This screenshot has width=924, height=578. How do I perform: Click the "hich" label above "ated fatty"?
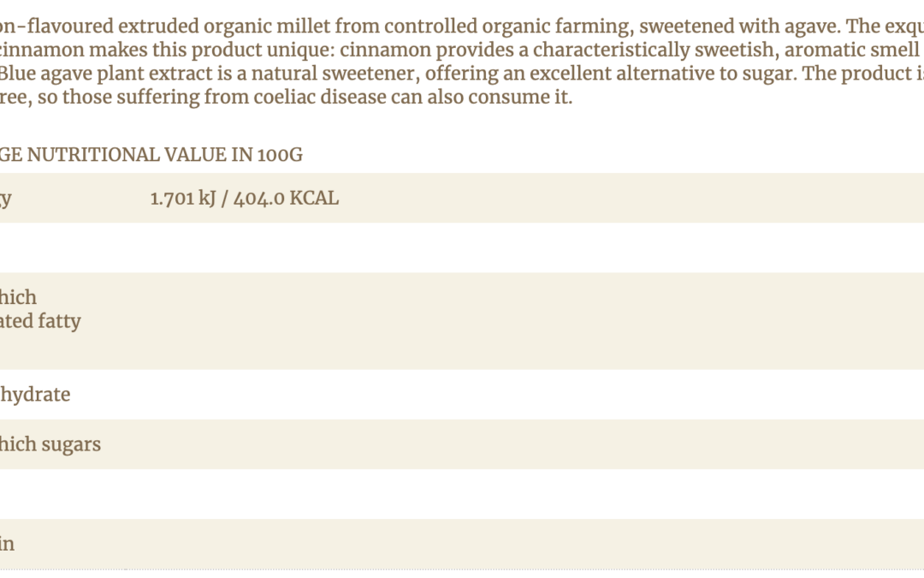18,297
